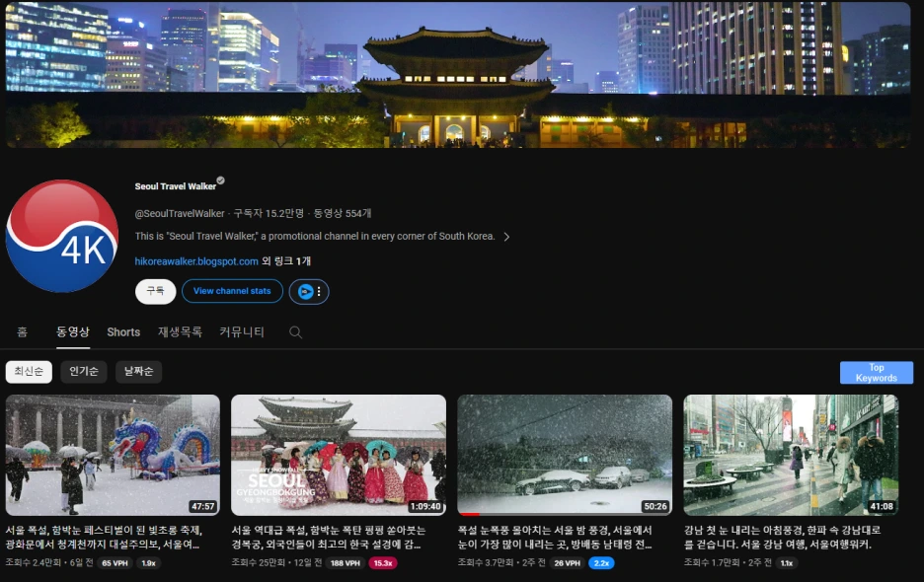Select the 인기순 sort chip
924x582 pixels.
(84, 371)
